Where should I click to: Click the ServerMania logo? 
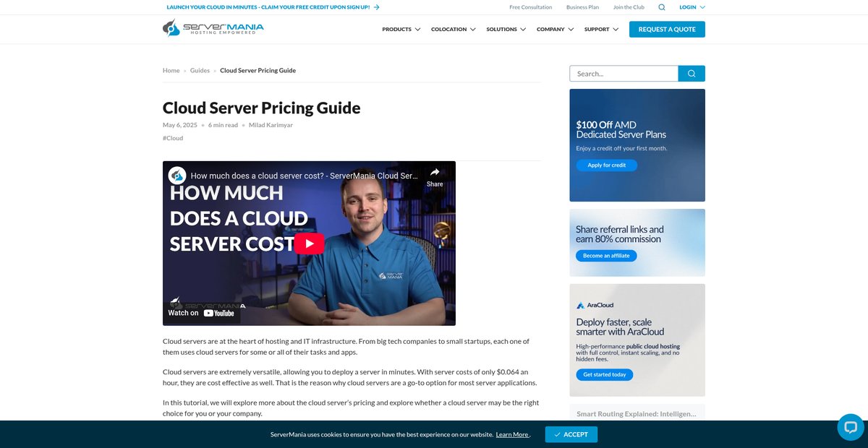213,29
